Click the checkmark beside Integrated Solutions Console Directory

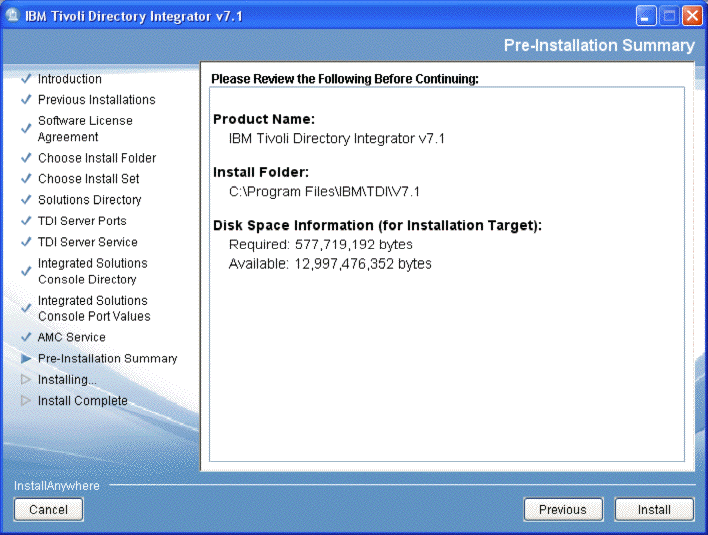[26, 271]
